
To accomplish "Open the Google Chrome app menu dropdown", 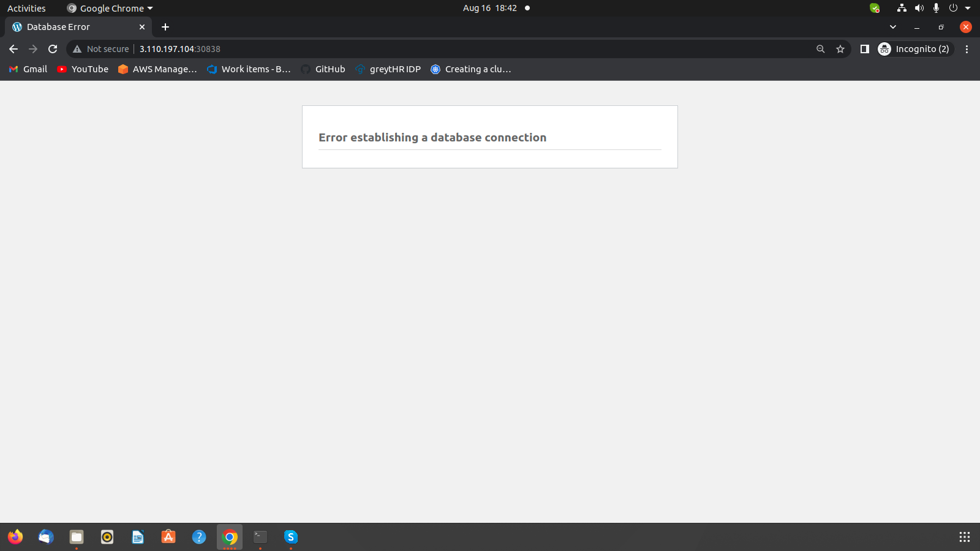I will click(x=110, y=8).
